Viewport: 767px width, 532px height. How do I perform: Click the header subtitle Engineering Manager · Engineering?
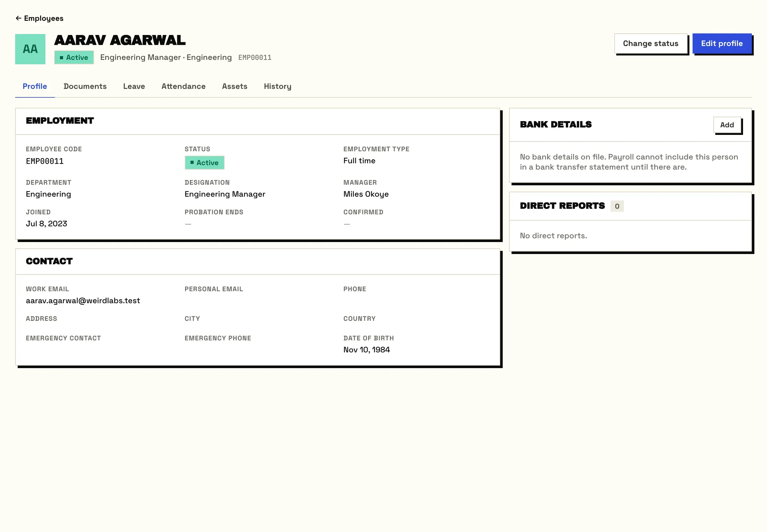tap(166, 57)
